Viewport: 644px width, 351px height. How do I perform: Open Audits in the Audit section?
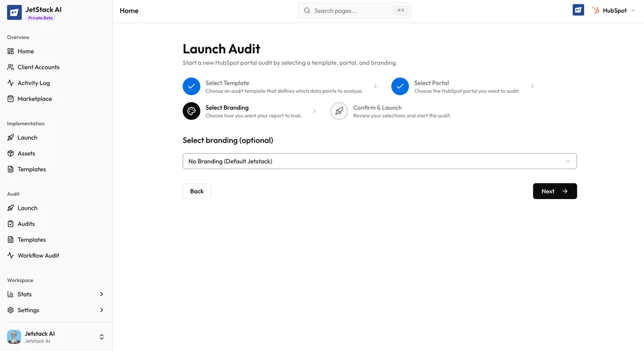25,223
